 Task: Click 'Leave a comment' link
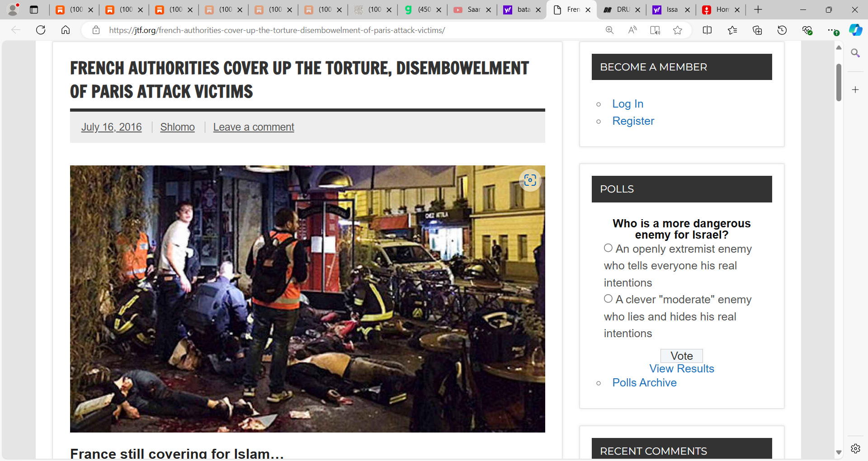[x=254, y=127]
